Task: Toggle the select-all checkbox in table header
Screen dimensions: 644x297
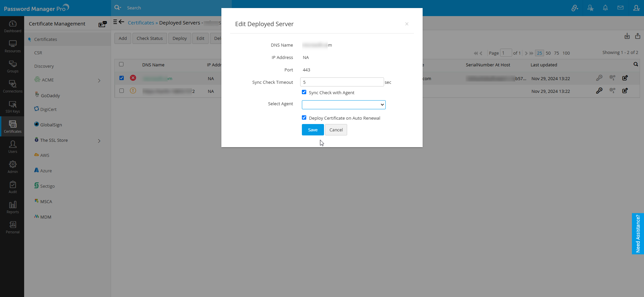Action: (x=121, y=64)
